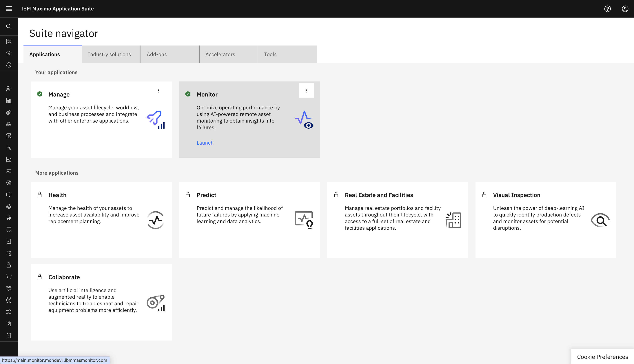634x364 pixels.
Task: Click the user-with-checkmark sidebar icon
Action: (9, 89)
